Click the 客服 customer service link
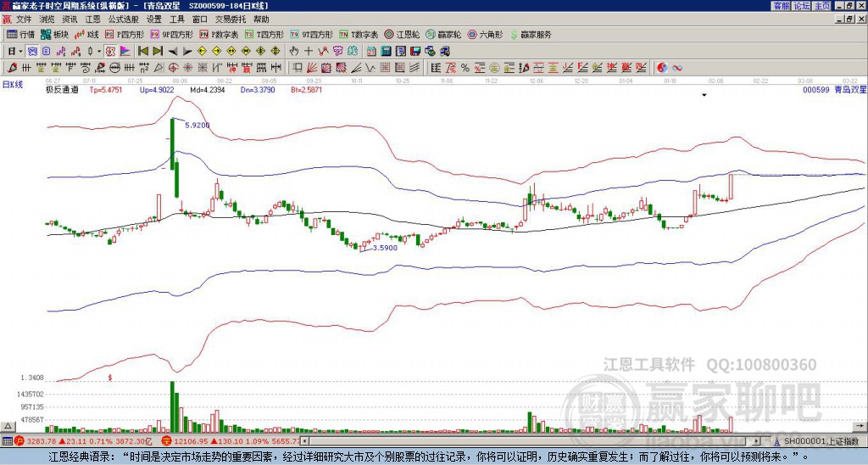Image resolution: width=868 pixels, height=465 pixels. (781, 6)
